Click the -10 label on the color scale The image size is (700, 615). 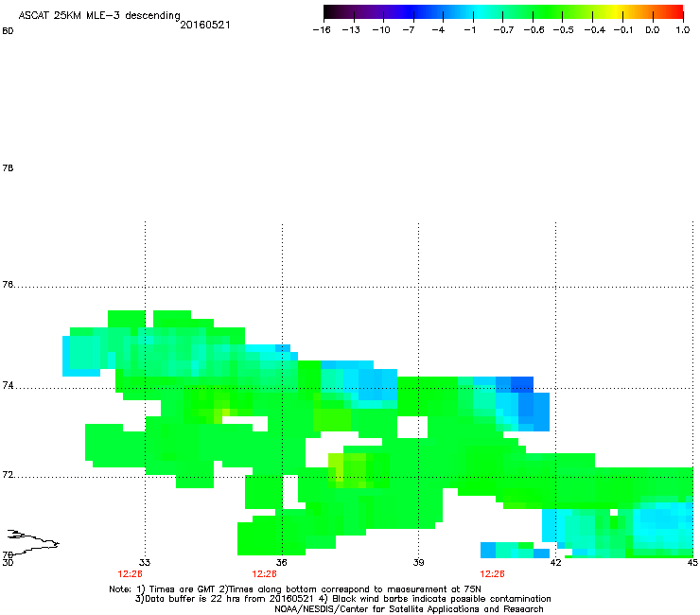point(381,30)
